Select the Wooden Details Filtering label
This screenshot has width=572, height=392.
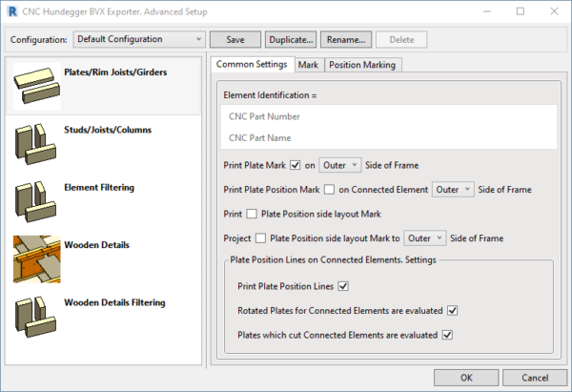pyautogui.click(x=114, y=302)
